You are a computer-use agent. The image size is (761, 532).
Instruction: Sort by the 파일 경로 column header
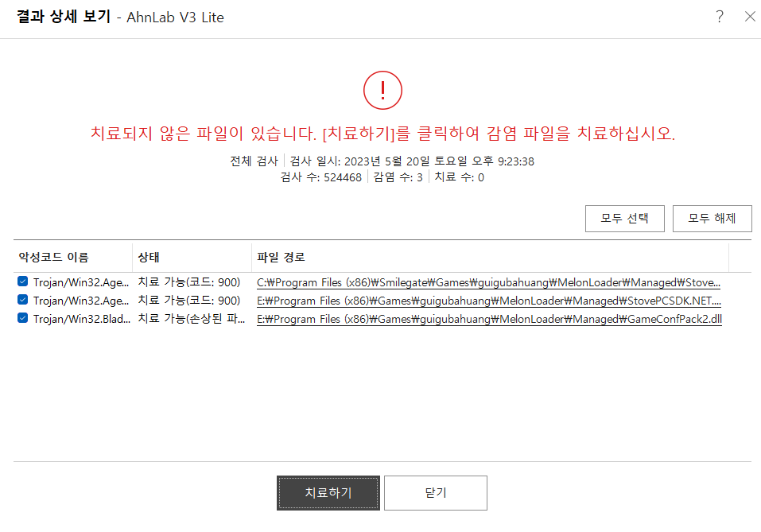click(x=281, y=258)
